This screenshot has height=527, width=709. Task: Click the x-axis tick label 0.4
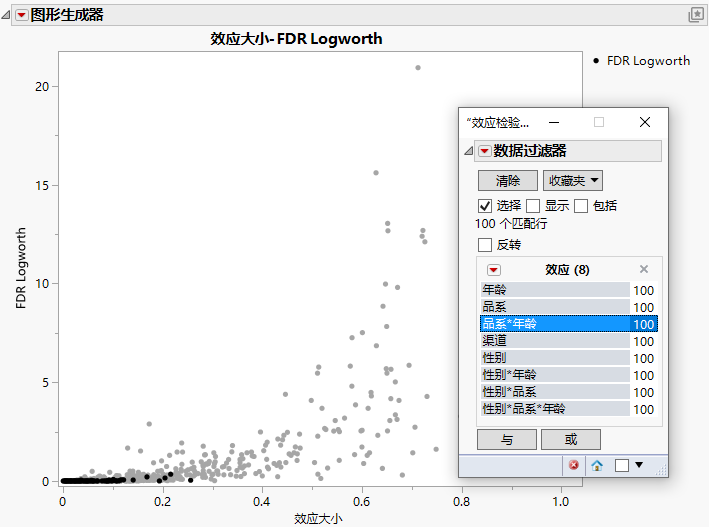point(262,502)
